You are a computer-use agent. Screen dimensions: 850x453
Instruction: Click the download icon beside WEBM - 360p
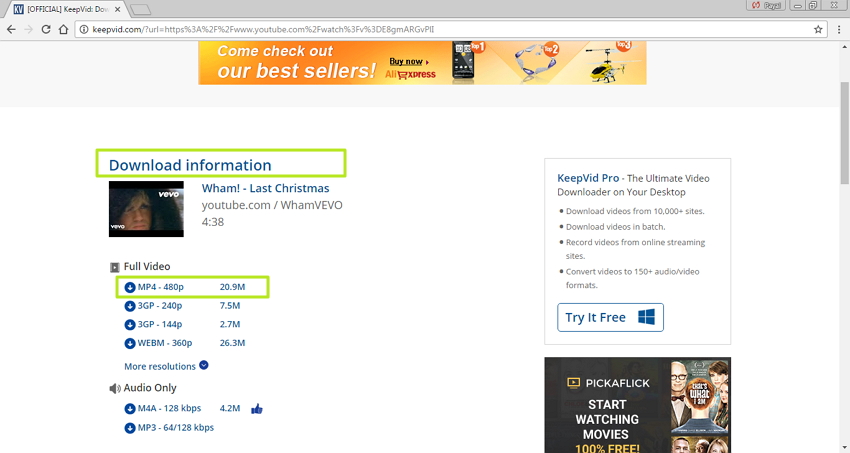tap(130, 343)
